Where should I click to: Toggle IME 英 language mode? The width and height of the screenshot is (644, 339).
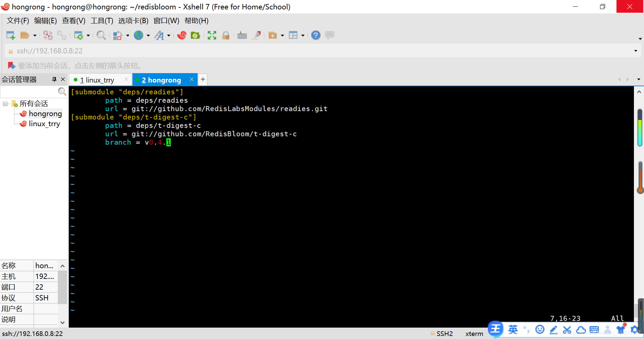tap(513, 330)
